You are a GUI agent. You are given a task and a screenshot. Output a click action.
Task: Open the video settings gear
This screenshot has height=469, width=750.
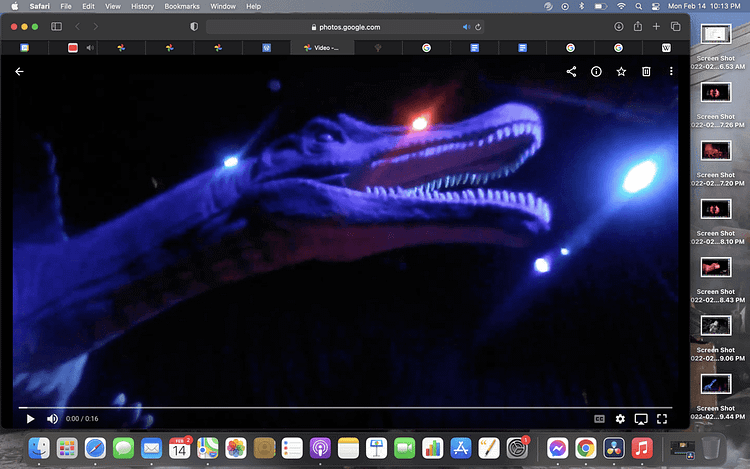coord(620,419)
